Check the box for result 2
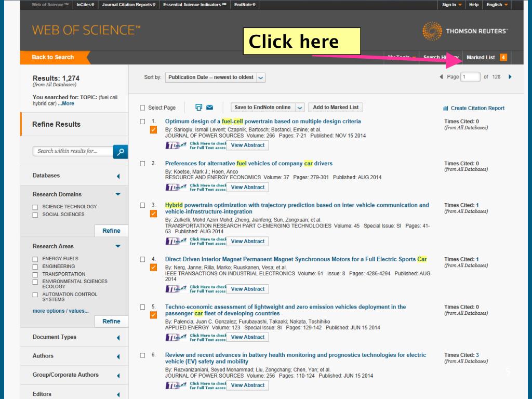The height and width of the screenshot is (399, 532). [x=142, y=164]
